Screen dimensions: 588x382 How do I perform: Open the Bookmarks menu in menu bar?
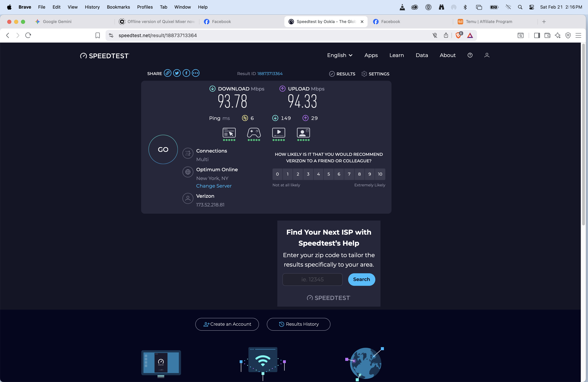118,7
